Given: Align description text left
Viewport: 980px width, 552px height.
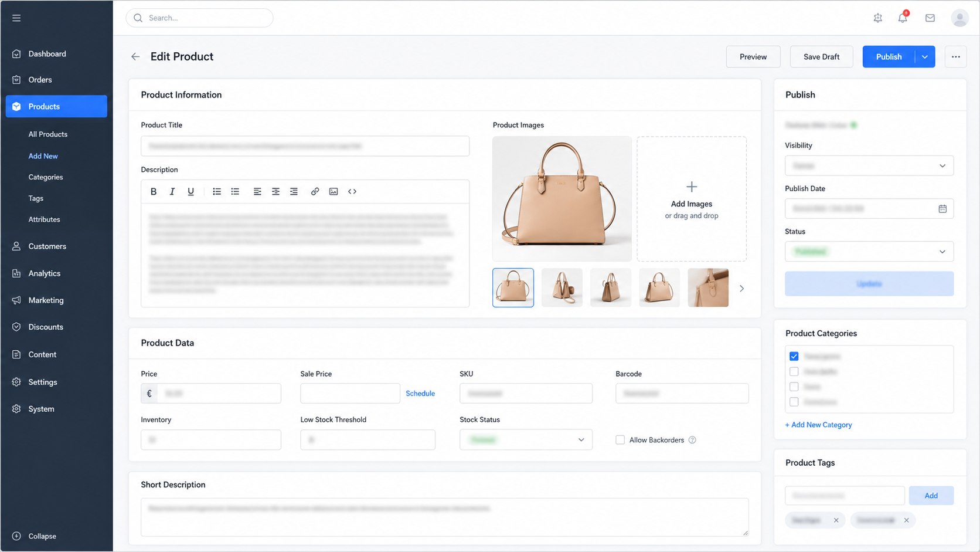Looking at the screenshot, I should 257,192.
